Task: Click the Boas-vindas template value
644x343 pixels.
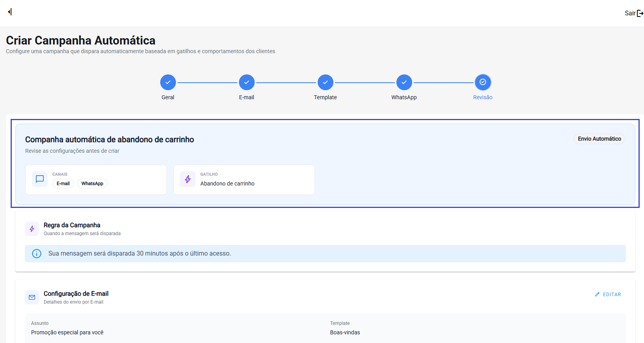Action: pos(345,332)
